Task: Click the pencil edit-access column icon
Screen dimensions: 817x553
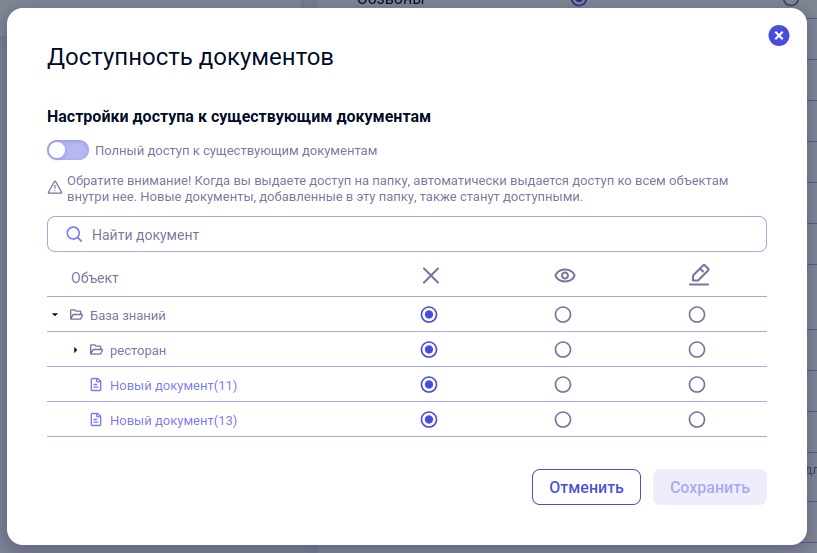Action: click(x=699, y=275)
